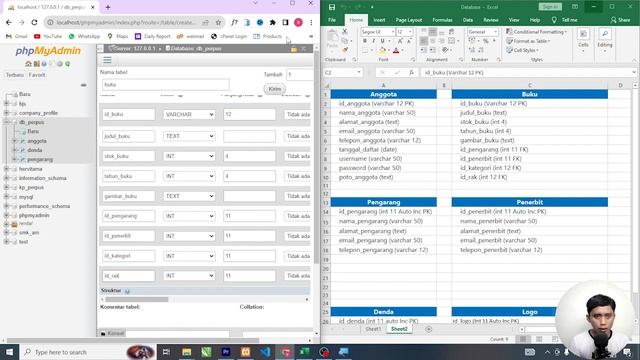The height and width of the screenshot is (360, 640).
Task: Reload the browser page
Action: click(x=34, y=22)
